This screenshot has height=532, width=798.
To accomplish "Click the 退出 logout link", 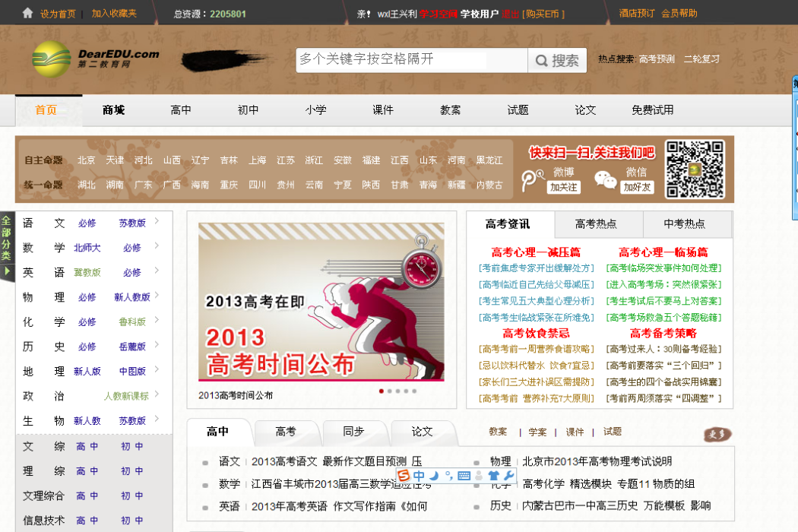I will [510, 14].
